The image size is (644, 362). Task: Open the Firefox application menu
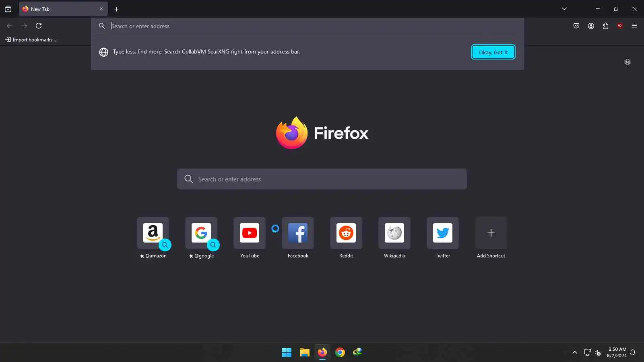pos(634,26)
